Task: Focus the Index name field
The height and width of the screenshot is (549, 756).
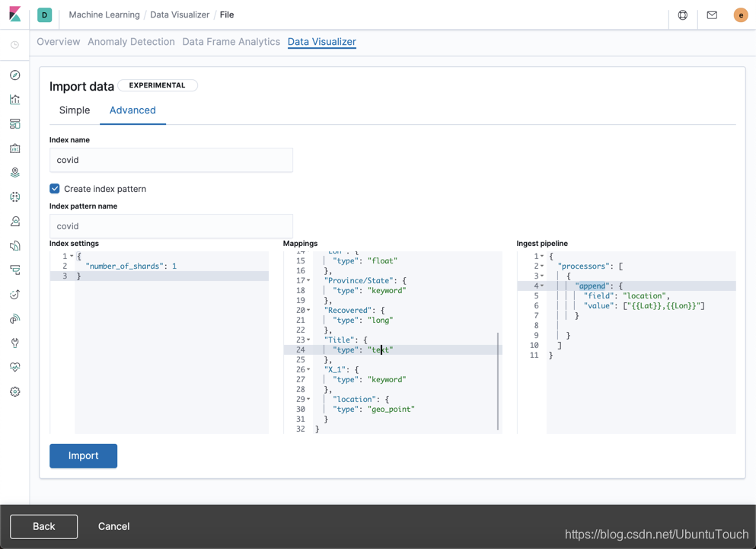Action: coord(171,160)
